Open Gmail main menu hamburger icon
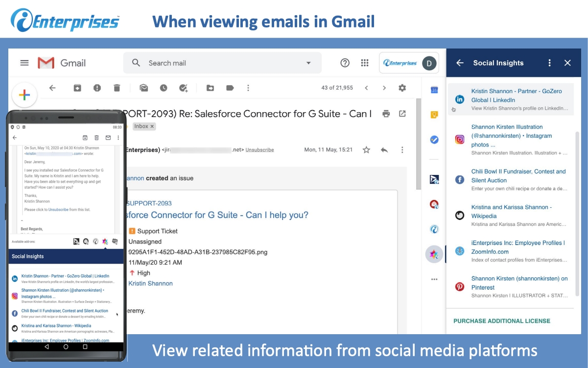Screen dimensions: 588x368 tap(24, 63)
